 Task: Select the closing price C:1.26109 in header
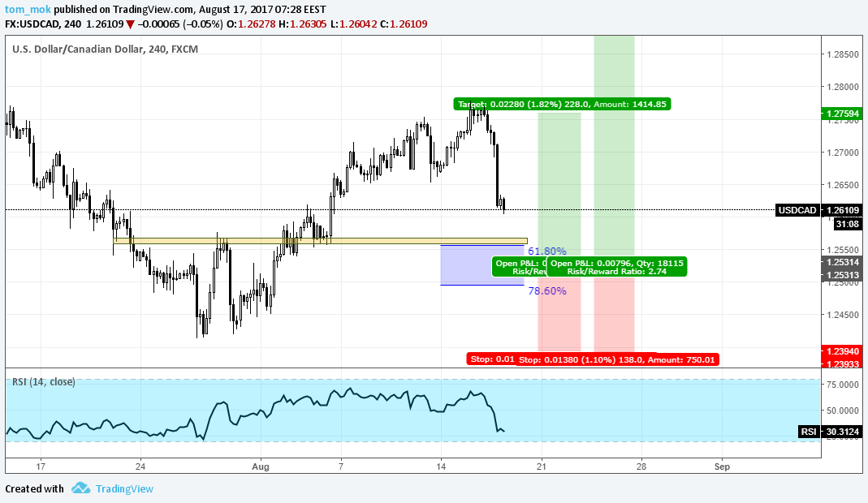click(x=404, y=24)
